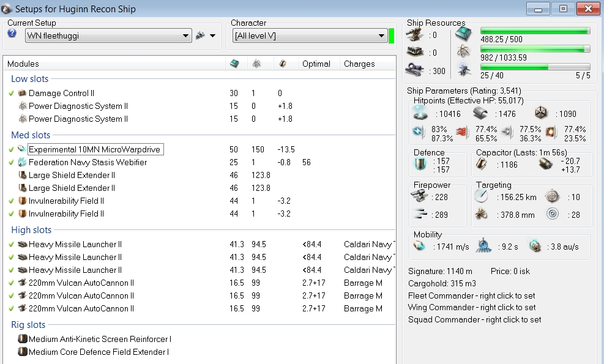The image size is (604, 364).
Task: Select second 220mm Vulcan AutoCannon II icon
Action: (x=23, y=295)
